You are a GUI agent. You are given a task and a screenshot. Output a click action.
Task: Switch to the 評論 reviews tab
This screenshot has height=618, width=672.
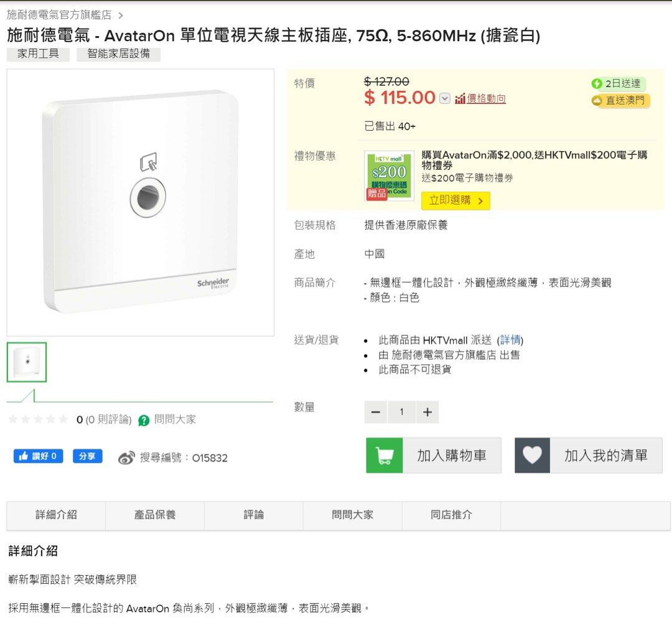(254, 515)
